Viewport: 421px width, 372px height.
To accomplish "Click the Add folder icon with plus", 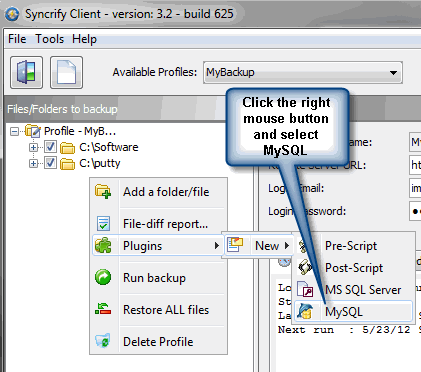I will click(x=103, y=192).
